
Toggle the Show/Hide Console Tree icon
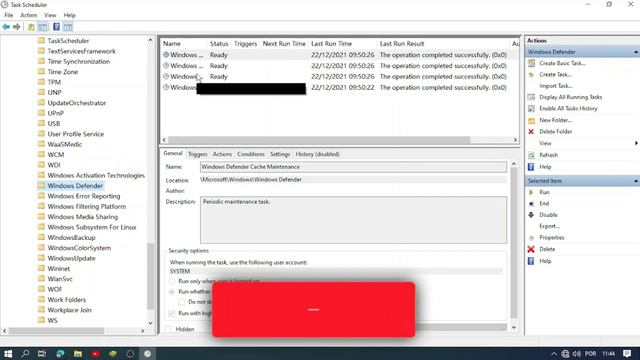pyautogui.click(x=42, y=27)
